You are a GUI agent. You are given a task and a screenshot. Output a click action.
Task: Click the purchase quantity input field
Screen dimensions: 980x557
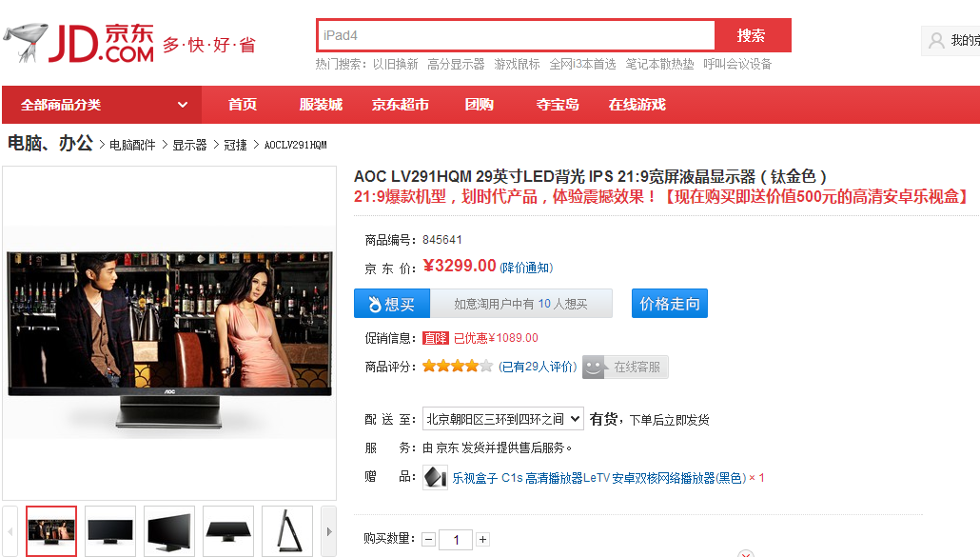[456, 540]
